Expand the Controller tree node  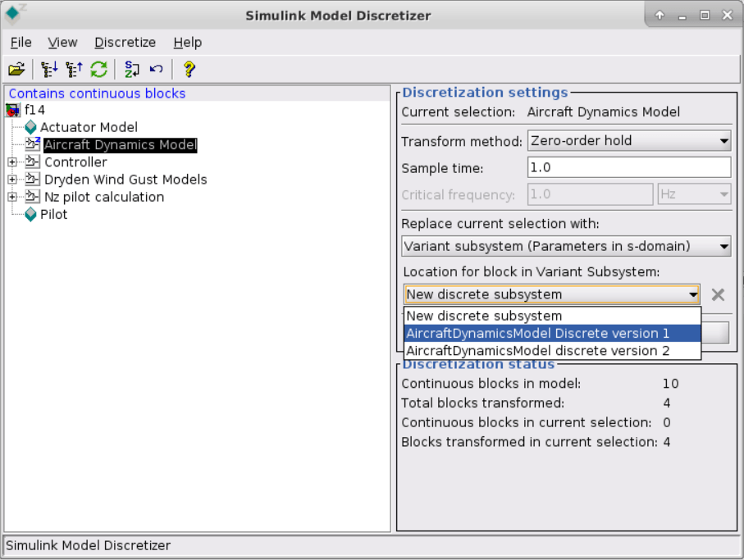click(x=12, y=162)
